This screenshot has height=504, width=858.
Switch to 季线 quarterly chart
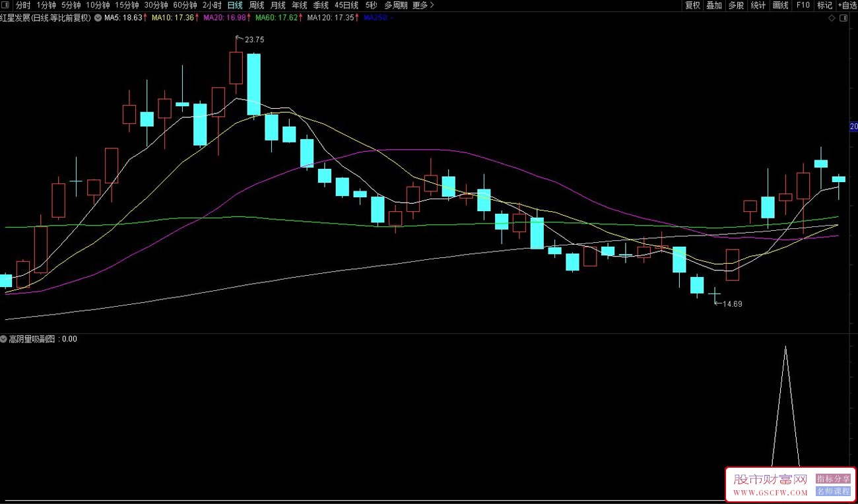tap(321, 5)
